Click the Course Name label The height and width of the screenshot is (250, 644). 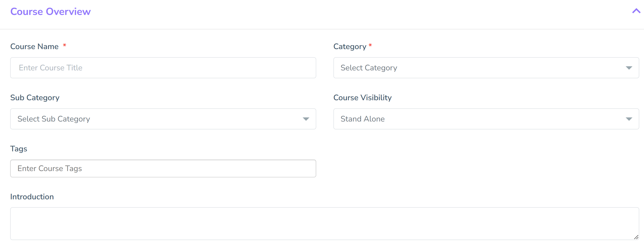pos(34,46)
